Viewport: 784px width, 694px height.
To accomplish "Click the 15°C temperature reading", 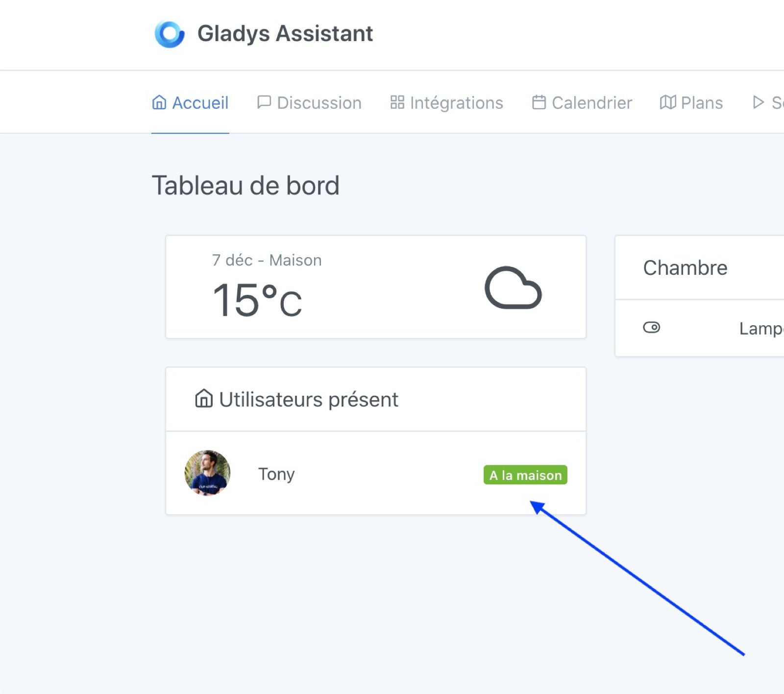I will [257, 300].
